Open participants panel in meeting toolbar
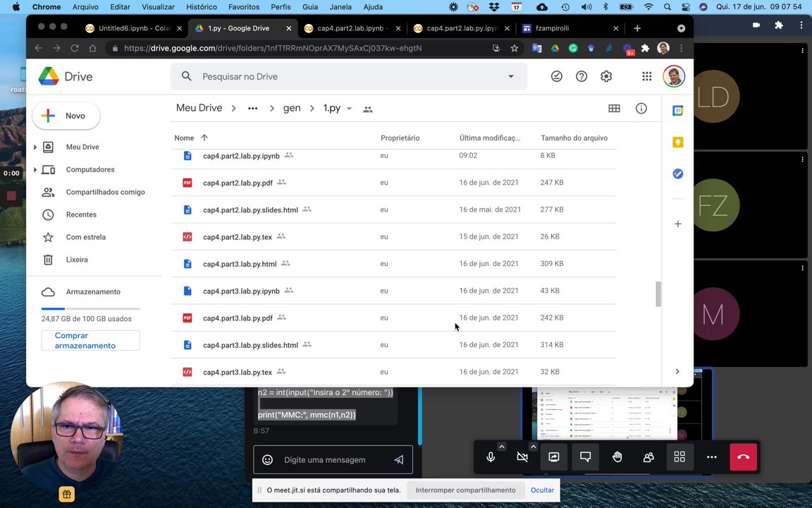Image resolution: width=812 pixels, height=508 pixels. 648,456
